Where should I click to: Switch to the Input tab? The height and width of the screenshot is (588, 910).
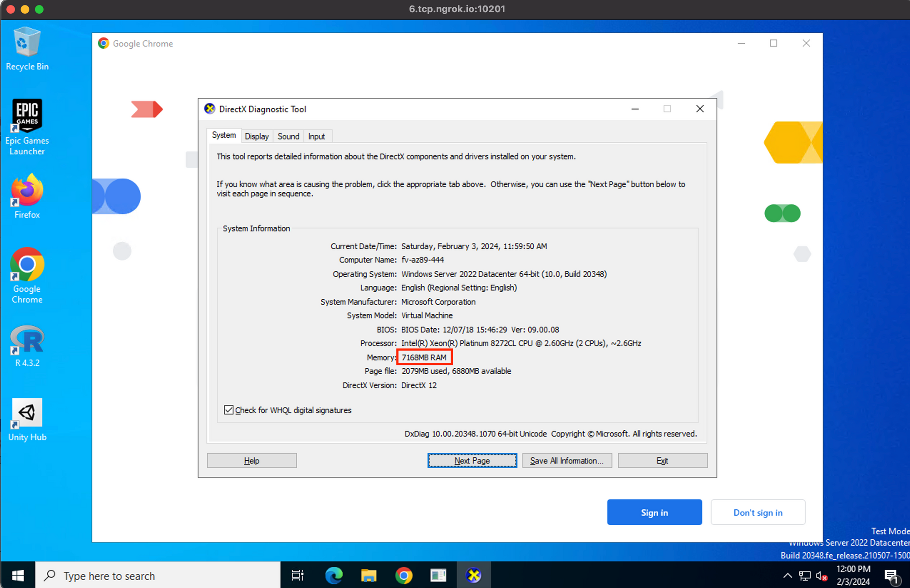point(317,136)
